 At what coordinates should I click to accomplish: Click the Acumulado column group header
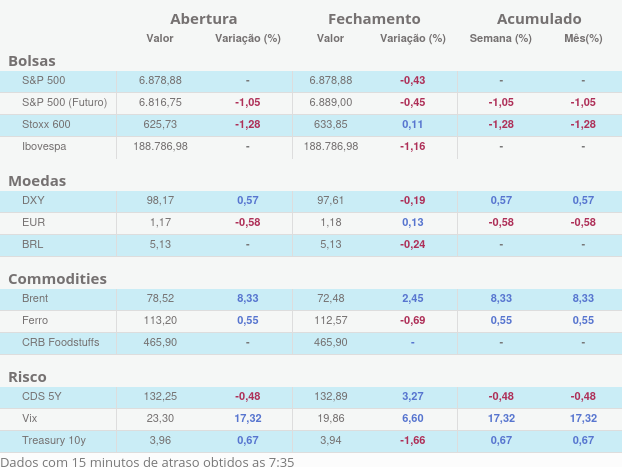539,19
